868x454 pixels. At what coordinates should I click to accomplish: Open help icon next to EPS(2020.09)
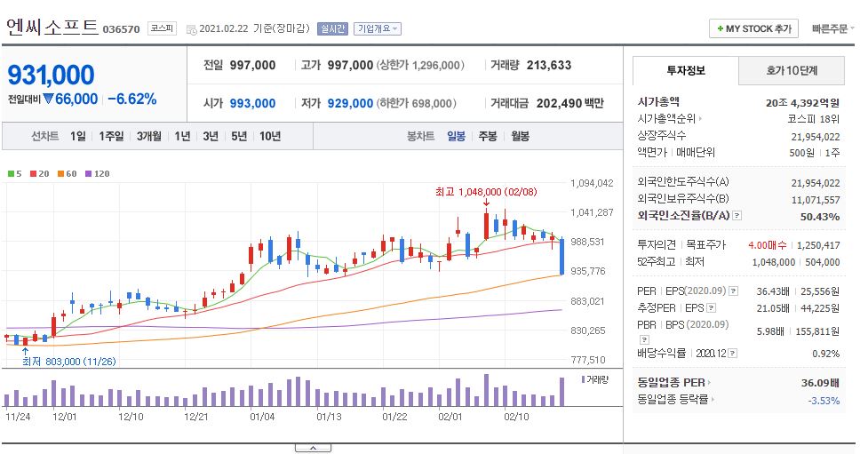tap(734, 291)
